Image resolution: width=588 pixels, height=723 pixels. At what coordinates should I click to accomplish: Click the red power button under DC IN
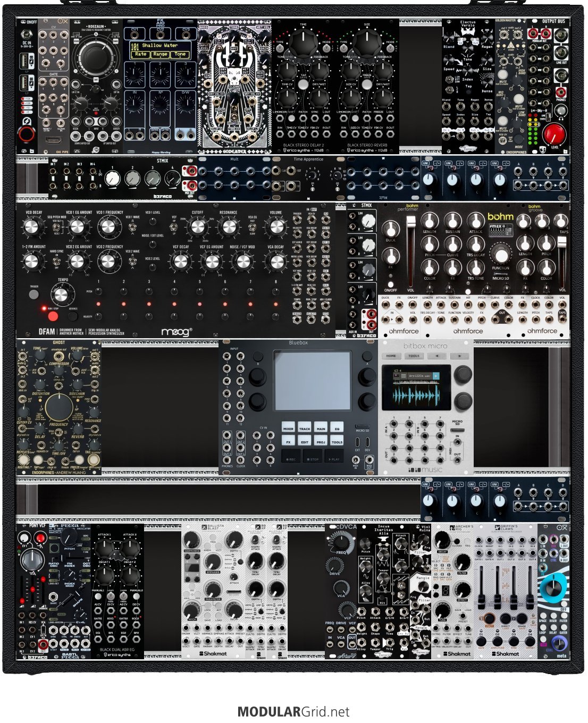coord(26,134)
